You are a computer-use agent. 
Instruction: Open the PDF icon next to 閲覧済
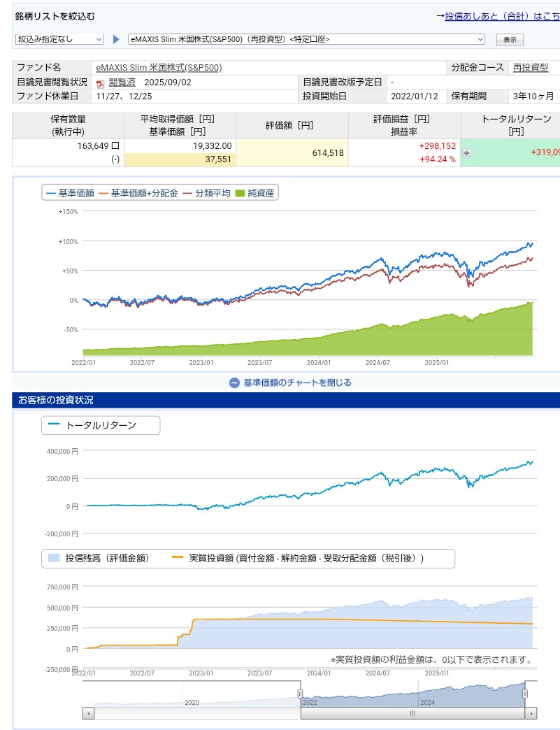point(99,83)
